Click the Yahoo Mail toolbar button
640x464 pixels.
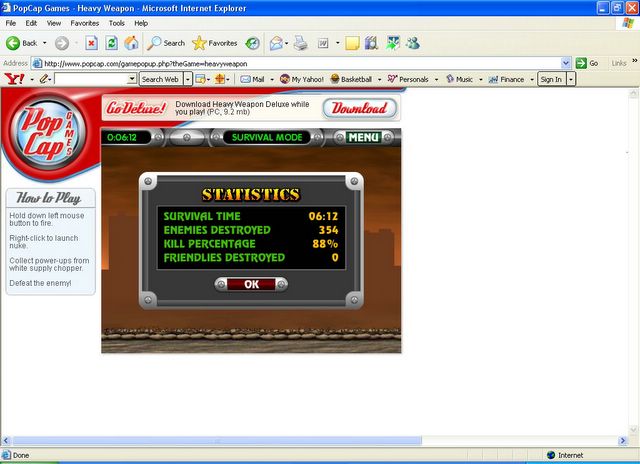click(253, 79)
